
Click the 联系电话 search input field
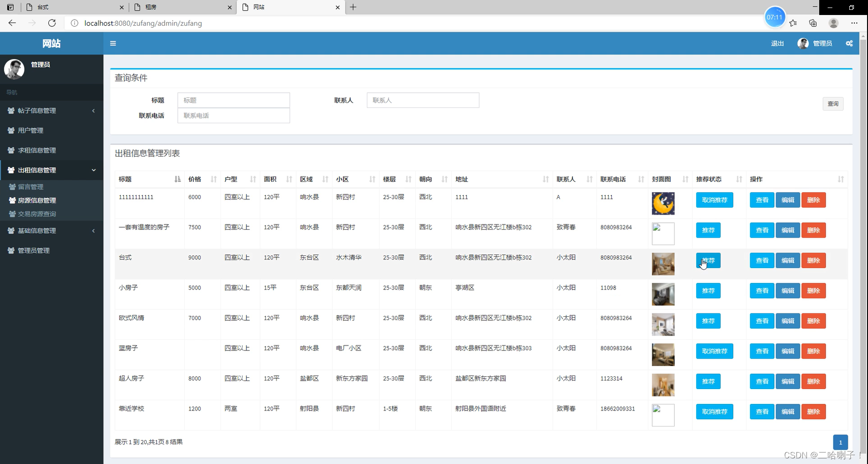[x=234, y=116]
